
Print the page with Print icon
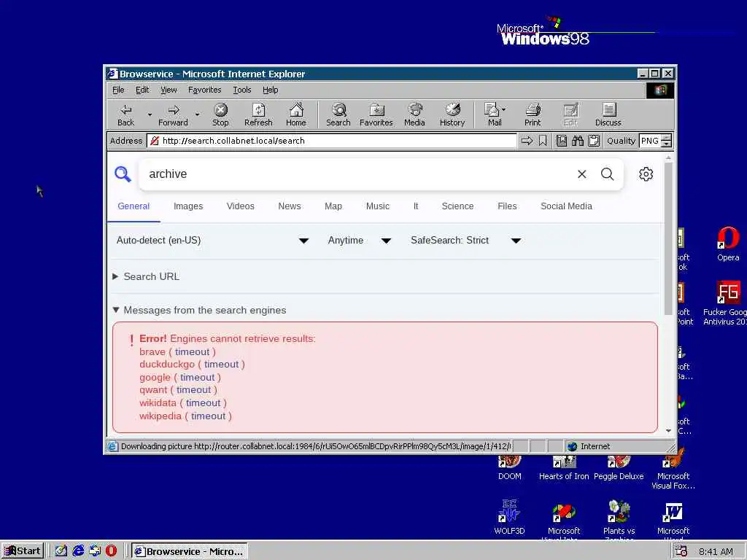click(x=533, y=115)
